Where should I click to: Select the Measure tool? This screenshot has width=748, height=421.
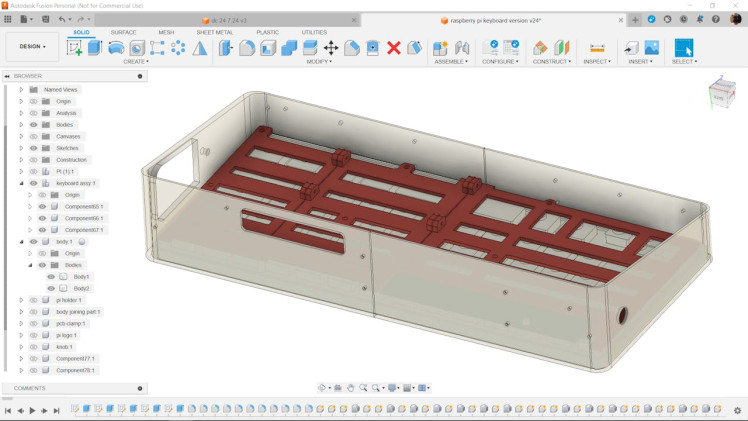(597, 48)
